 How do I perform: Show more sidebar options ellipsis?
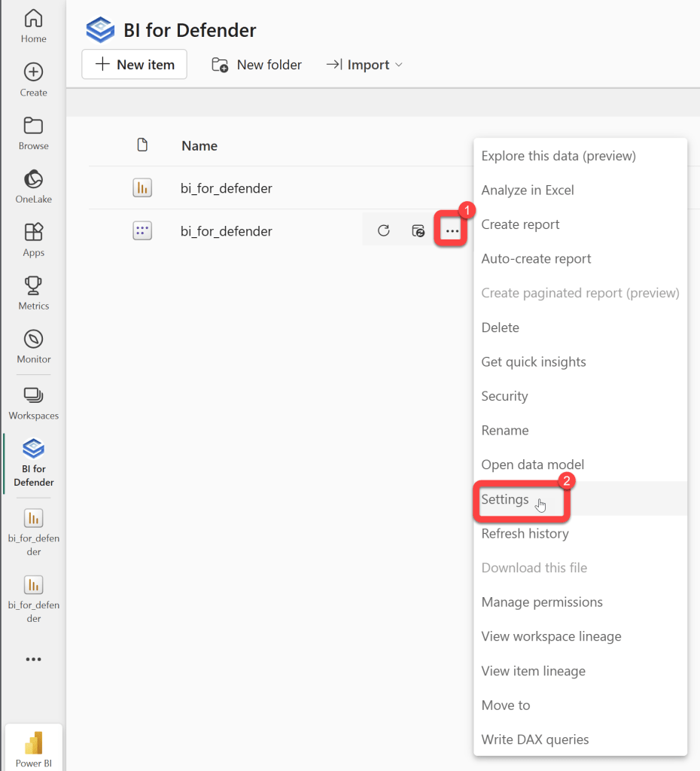click(x=33, y=659)
